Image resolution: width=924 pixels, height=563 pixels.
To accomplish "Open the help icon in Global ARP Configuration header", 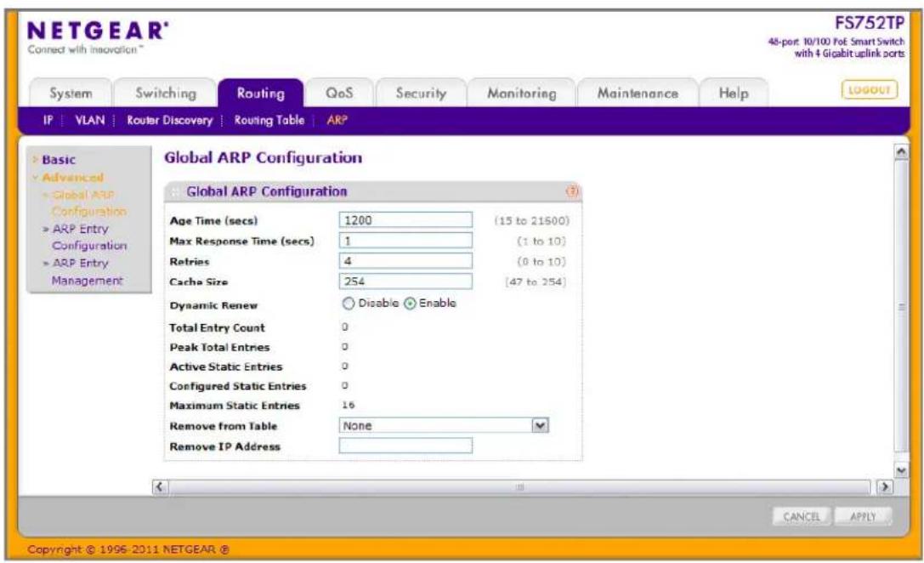I will point(572,191).
